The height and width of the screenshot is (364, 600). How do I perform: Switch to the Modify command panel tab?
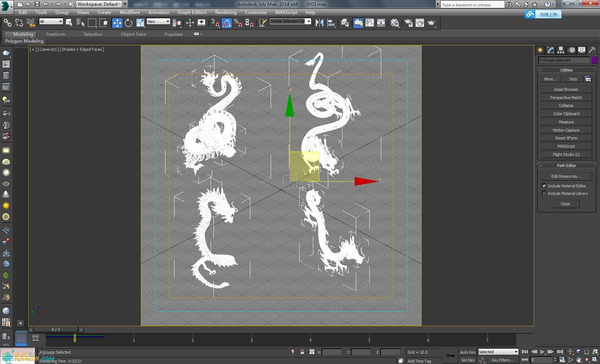[551, 50]
